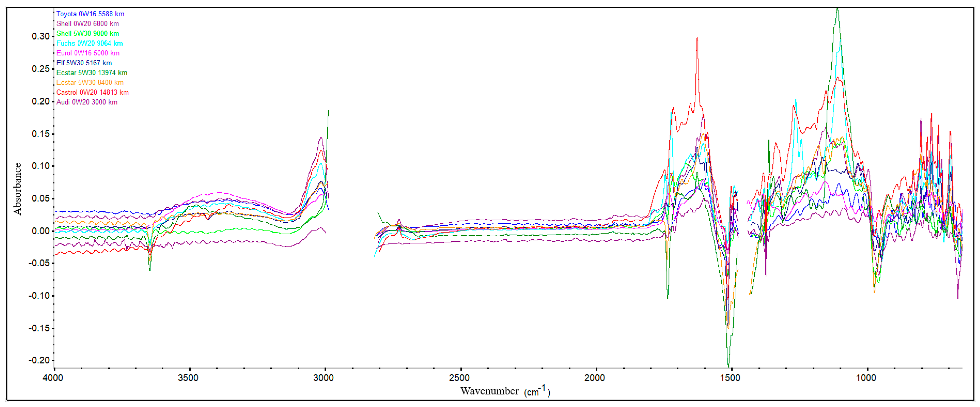The image size is (980, 407).
Task: Select the 2500 x-axis tick label
Action: pos(459,378)
